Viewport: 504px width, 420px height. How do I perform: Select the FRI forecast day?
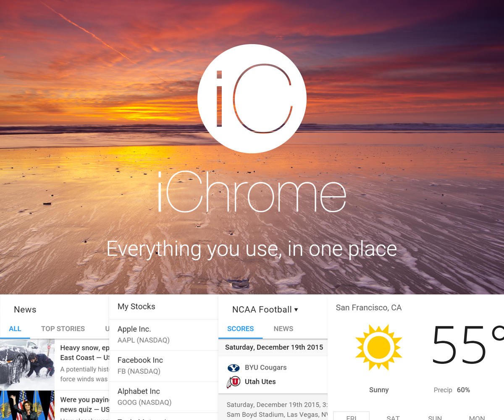352,417
